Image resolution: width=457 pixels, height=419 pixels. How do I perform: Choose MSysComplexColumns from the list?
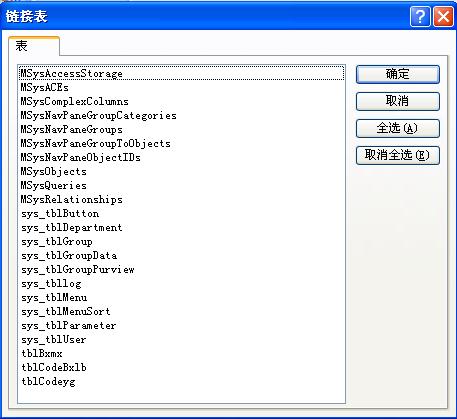point(182,101)
